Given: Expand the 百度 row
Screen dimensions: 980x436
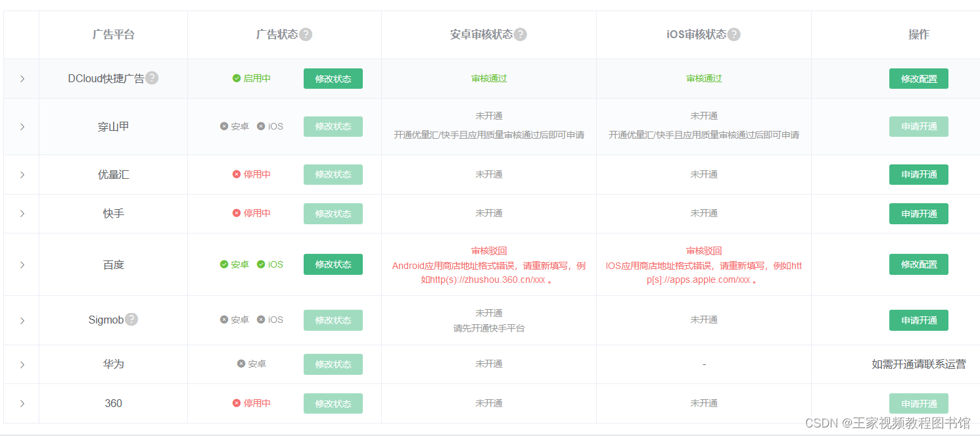Looking at the screenshot, I should click(22, 265).
